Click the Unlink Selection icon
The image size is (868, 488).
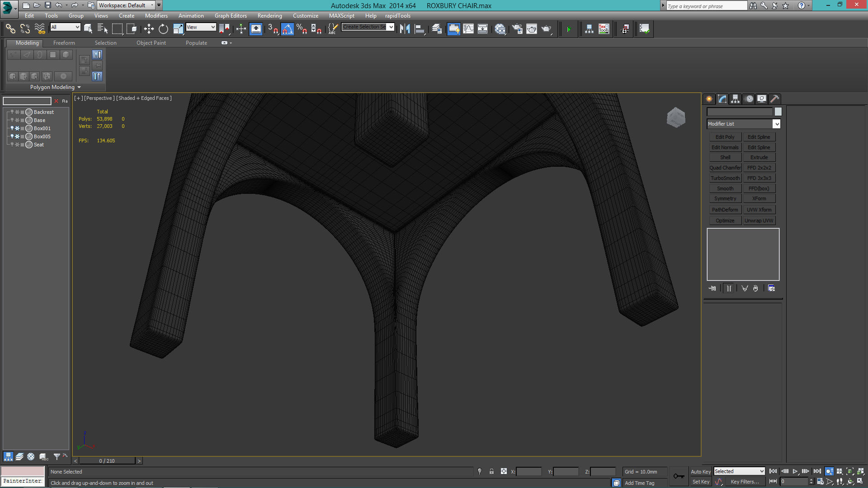(25, 29)
